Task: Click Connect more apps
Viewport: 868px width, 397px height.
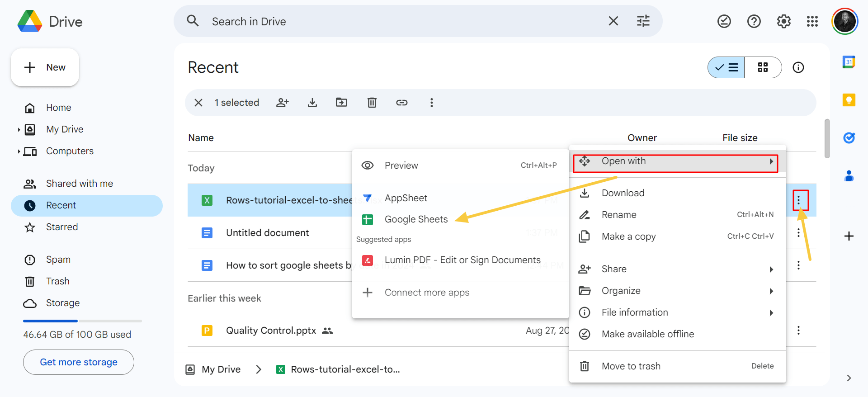Action: pos(460,293)
